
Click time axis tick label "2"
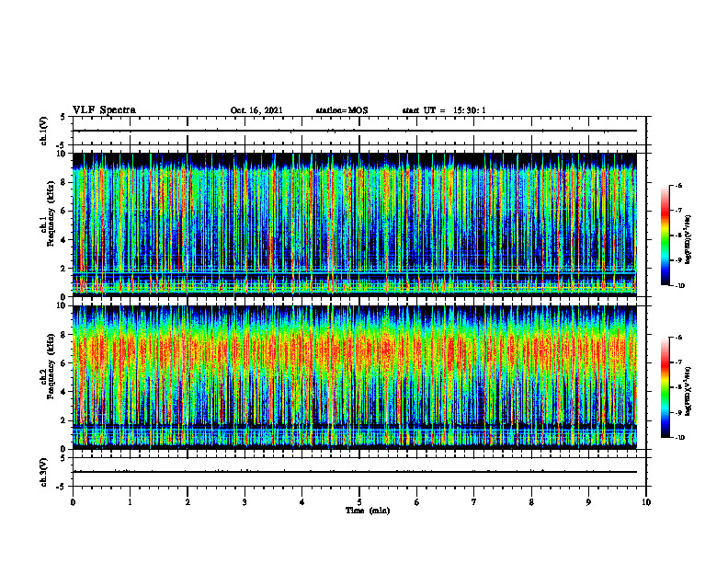point(188,502)
